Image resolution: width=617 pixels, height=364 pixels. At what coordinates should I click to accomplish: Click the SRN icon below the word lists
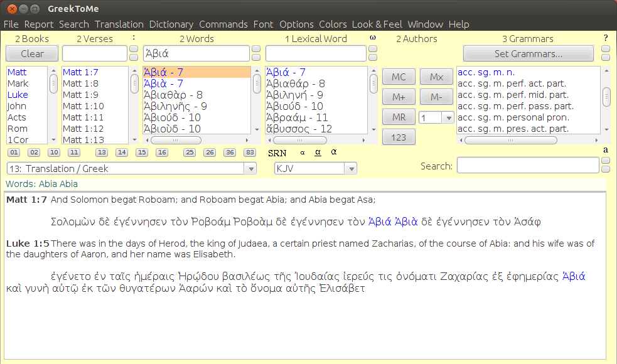pos(279,151)
